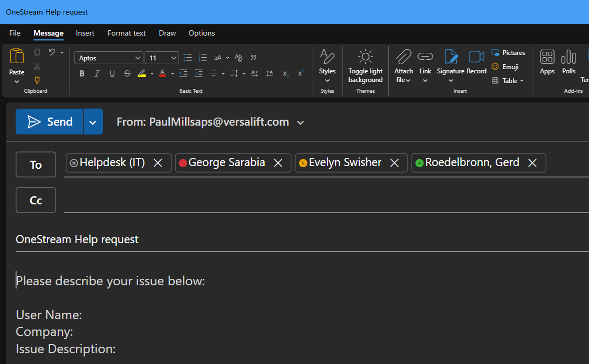The image size is (589, 364).
Task: Click into the Cc input field
Action: tap(326, 200)
